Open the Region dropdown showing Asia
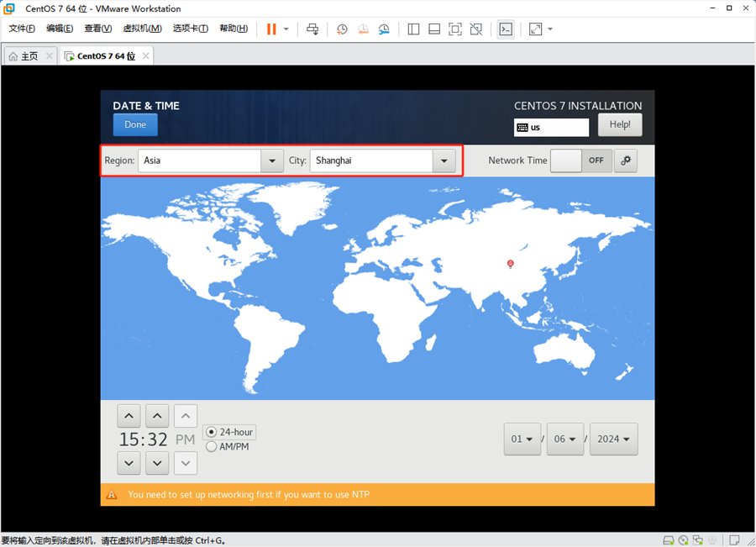The height and width of the screenshot is (547, 756). tap(272, 160)
